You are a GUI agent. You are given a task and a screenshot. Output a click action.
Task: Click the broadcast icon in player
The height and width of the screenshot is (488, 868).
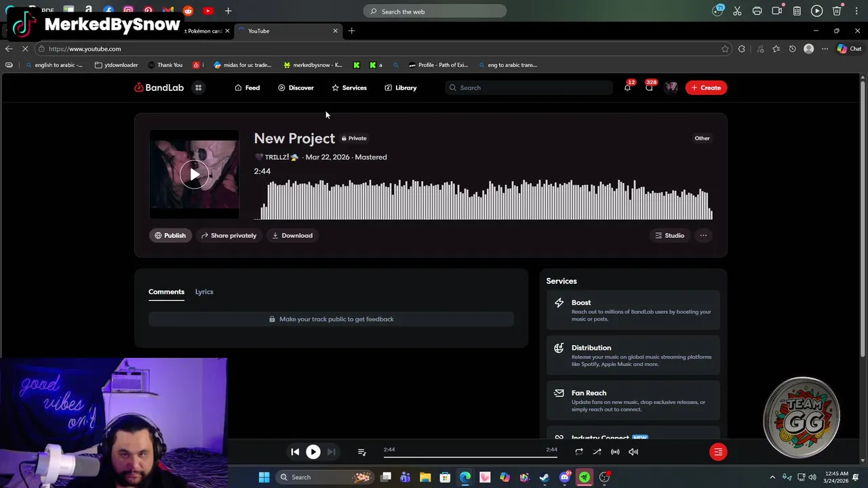[615, 451]
